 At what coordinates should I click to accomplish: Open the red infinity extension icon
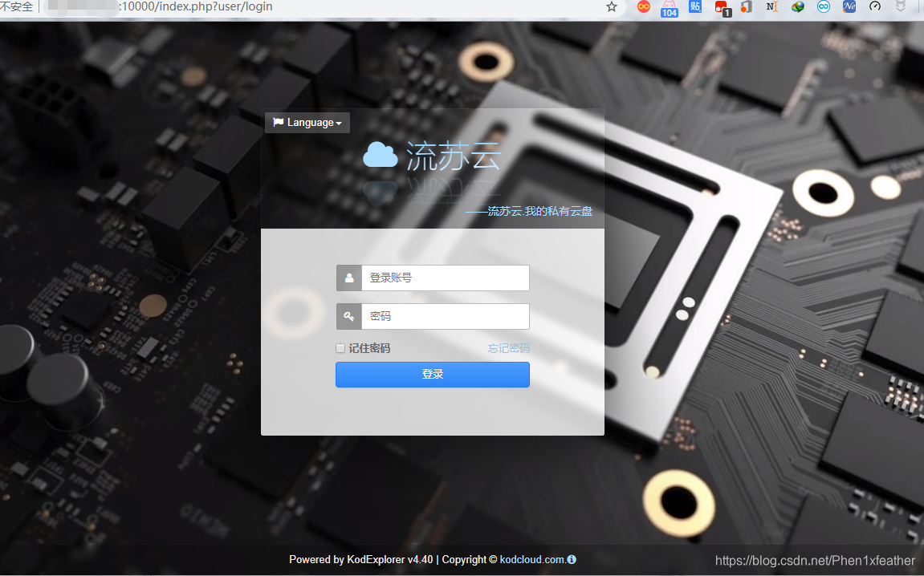pyautogui.click(x=644, y=6)
